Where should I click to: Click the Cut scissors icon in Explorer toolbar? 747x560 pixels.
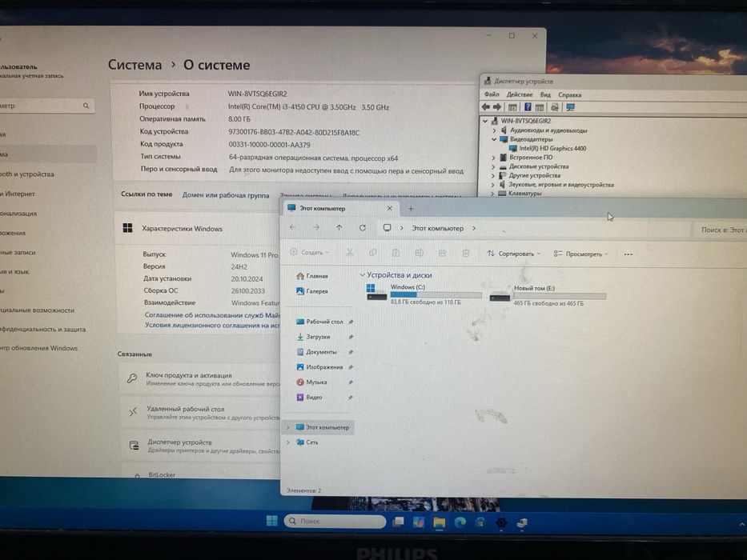(x=350, y=252)
